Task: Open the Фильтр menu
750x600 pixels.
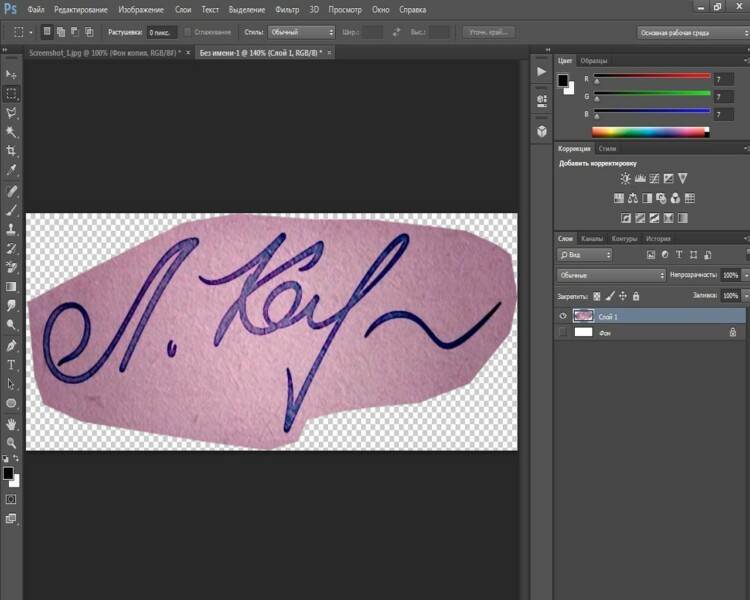Action: [286, 9]
